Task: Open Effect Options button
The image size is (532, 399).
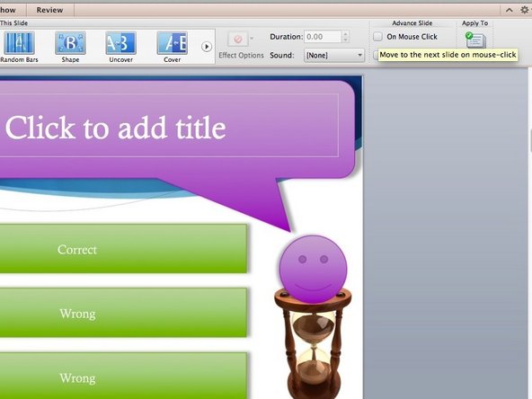Action: 238,40
